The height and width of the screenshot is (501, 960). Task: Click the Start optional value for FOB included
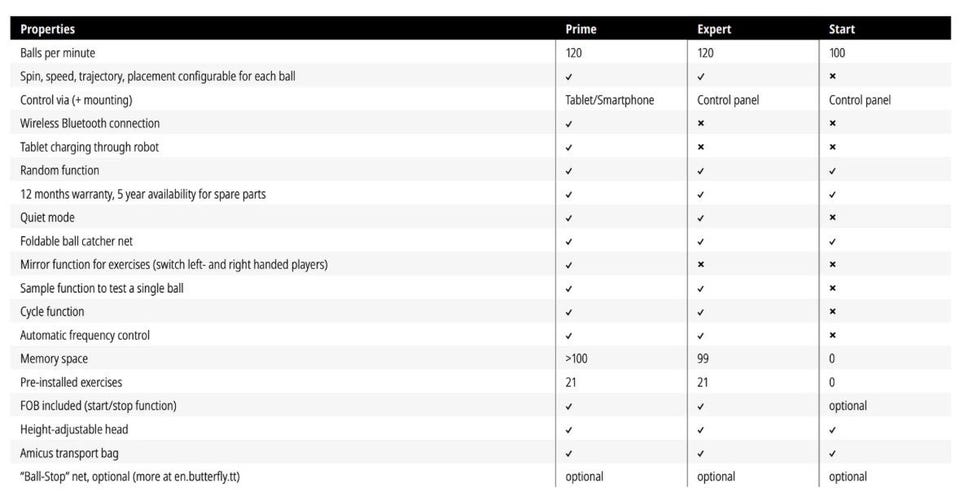[847, 406]
